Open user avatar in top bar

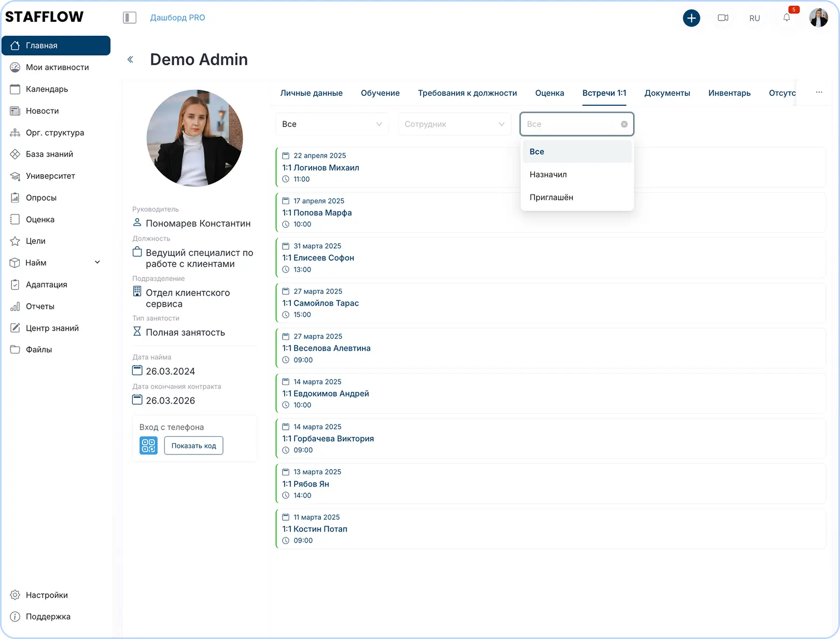point(818,18)
